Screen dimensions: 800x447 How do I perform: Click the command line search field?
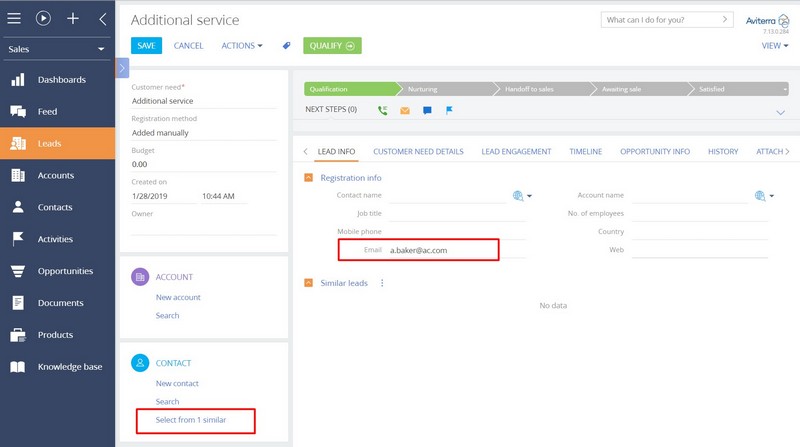coord(667,20)
